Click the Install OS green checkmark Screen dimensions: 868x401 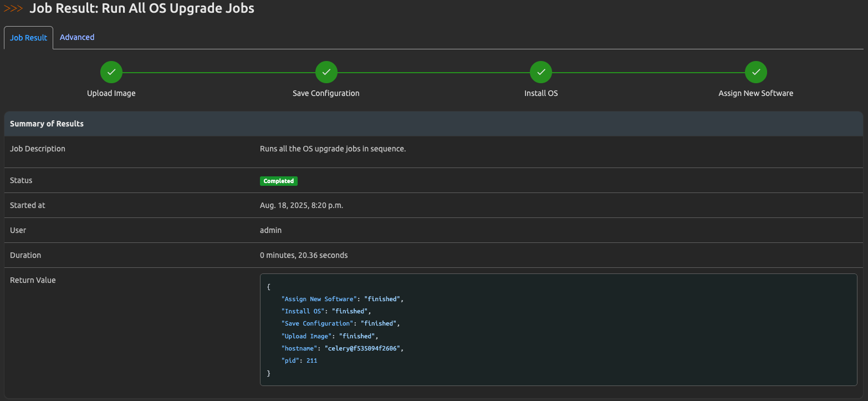[541, 72]
